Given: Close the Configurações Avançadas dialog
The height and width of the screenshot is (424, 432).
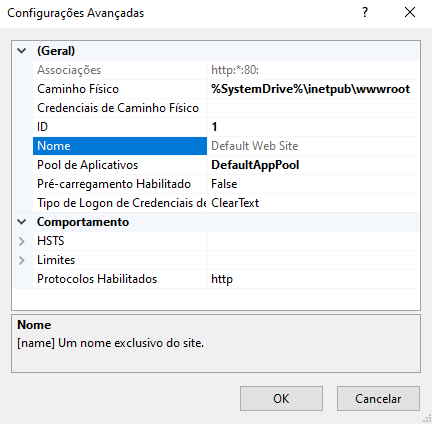Looking at the screenshot, I should 410,13.
